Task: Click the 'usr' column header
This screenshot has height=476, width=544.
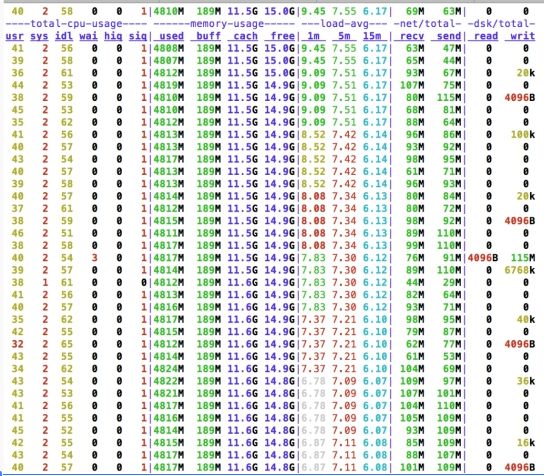Action: (15, 36)
